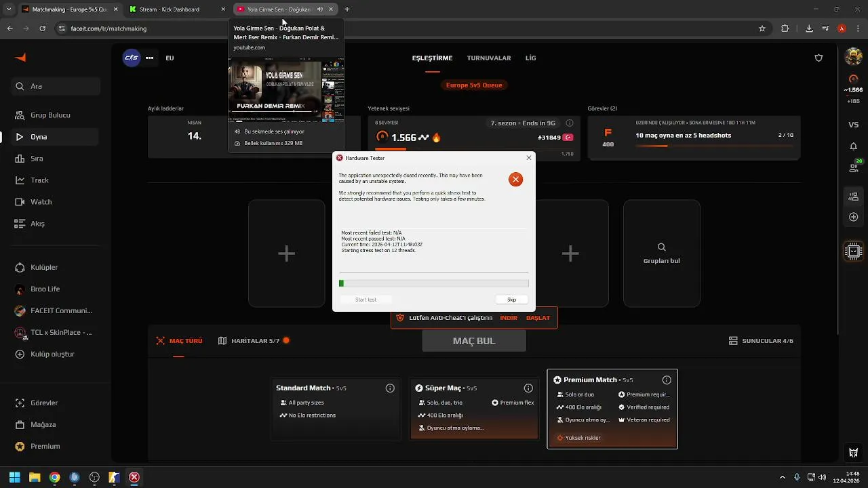The image size is (868, 488).
Task: Click the left empty party slot plus
Action: (x=286, y=253)
